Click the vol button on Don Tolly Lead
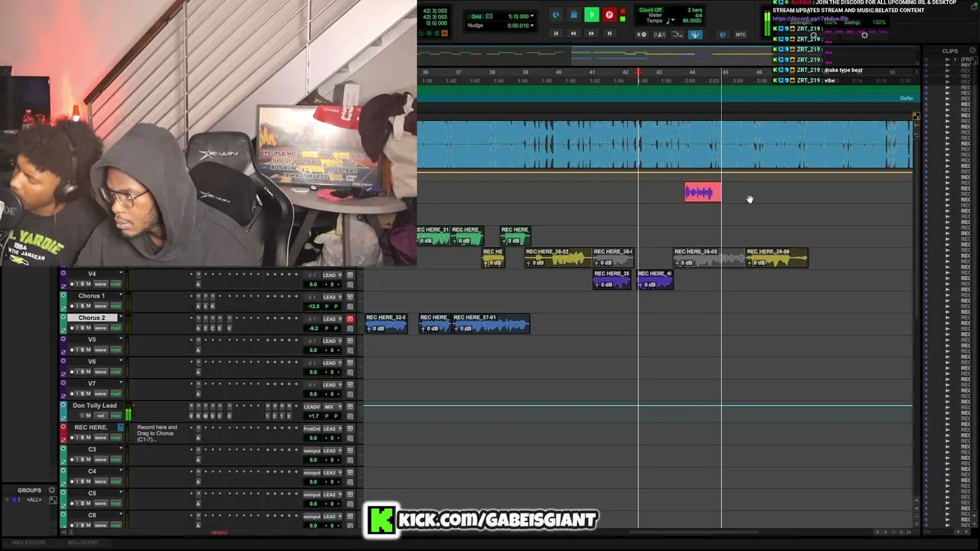 click(100, 416)
